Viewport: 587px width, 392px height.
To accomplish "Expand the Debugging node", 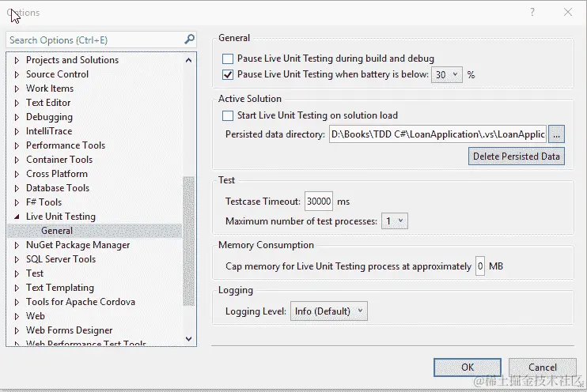I will coord(17,117).
